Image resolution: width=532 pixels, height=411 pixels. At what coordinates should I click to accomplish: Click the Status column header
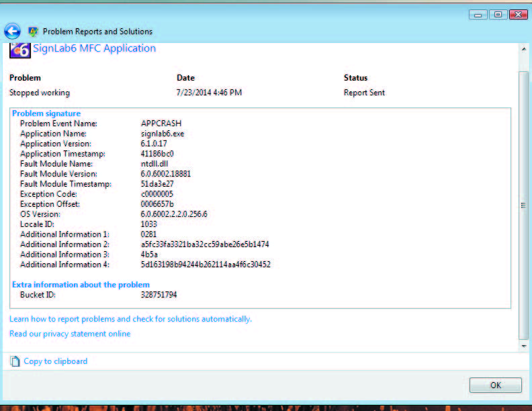pos(355,78)
